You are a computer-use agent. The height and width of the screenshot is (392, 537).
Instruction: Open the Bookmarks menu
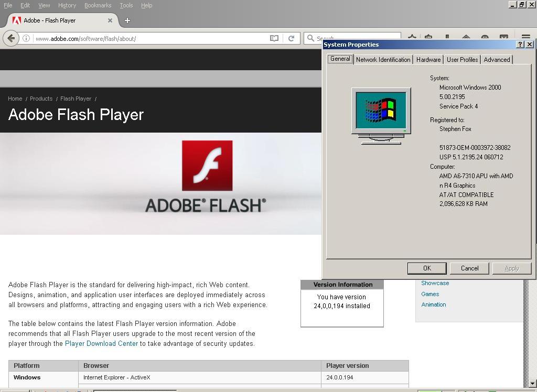pyautogui.click(x=98, y=5)
